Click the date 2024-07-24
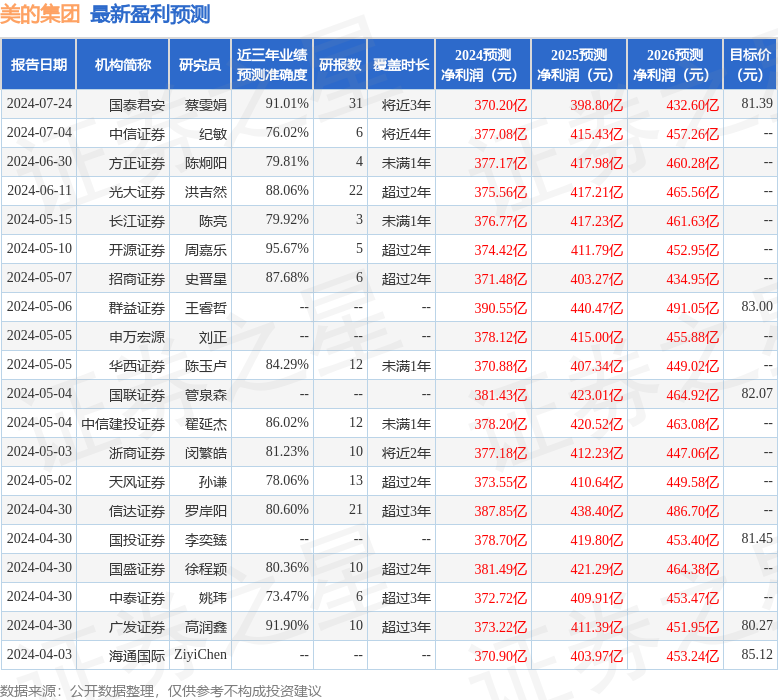This screenshot has width=778, height=700. click(39, 104)
